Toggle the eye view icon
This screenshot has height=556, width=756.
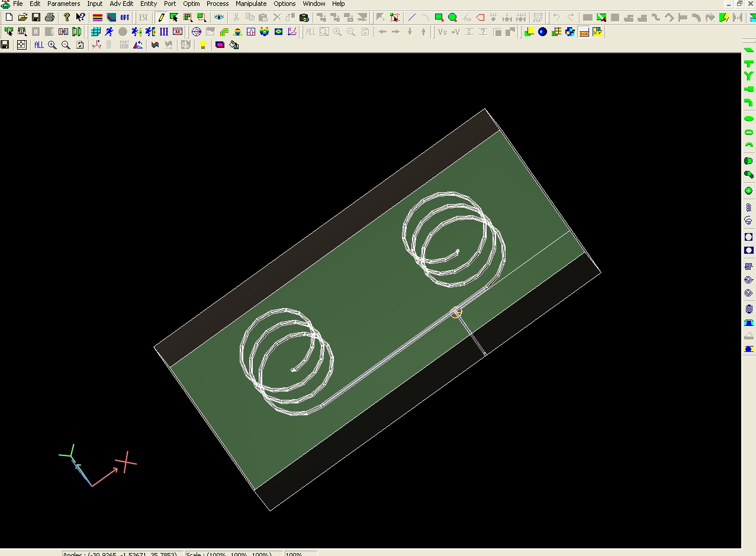(x=219, y=18)
